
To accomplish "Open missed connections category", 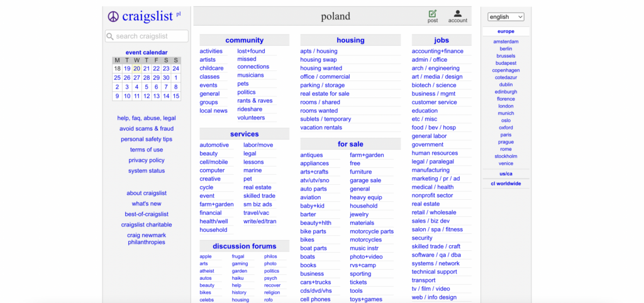I will pos(253,62).
